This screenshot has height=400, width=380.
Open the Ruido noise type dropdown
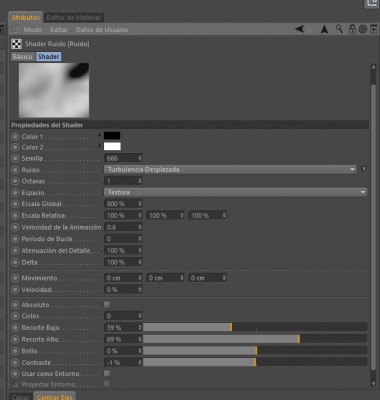pos(230,169)
